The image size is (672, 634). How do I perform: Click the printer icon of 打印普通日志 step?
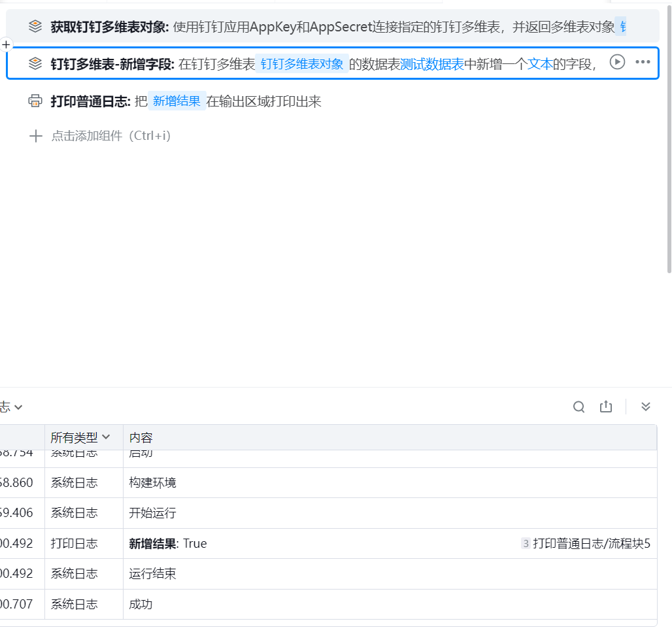coord(35,101)
